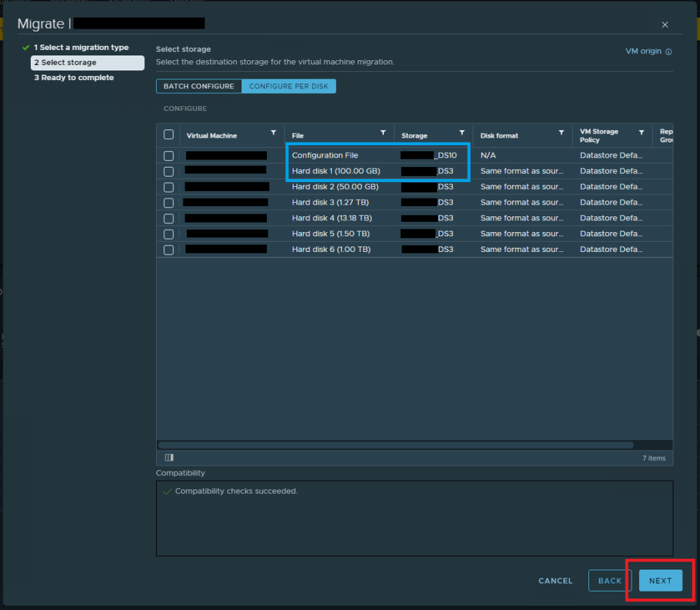Select the Hard disk 4 (13.18 TB) checkbox
This screenshot has height=610, width=700.
coord(169,218)
